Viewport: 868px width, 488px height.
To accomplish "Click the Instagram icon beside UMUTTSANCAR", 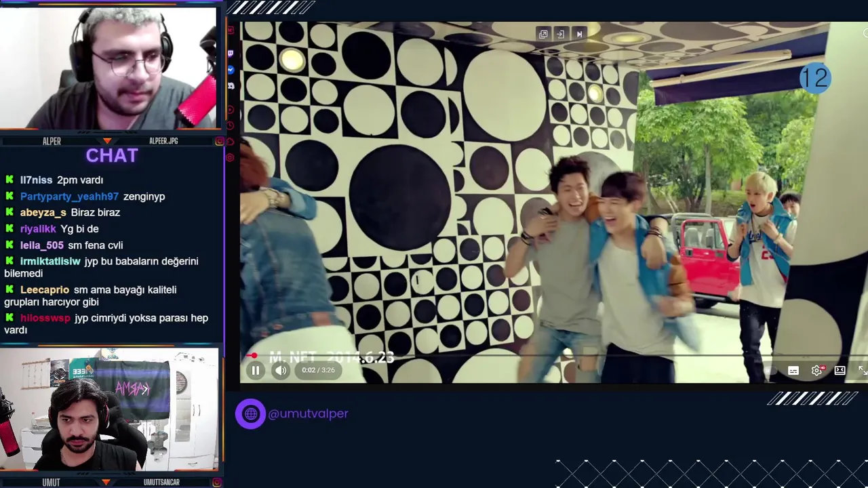I will click(x=216, y=482).
